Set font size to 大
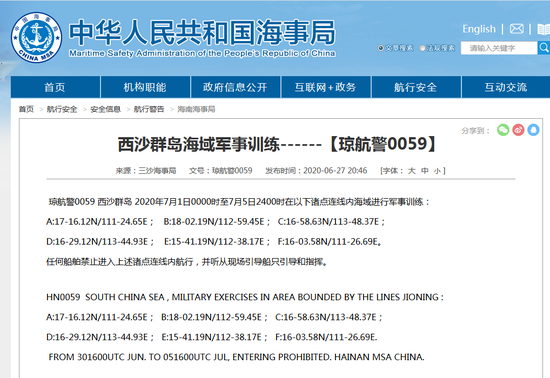 coord(411,171)
